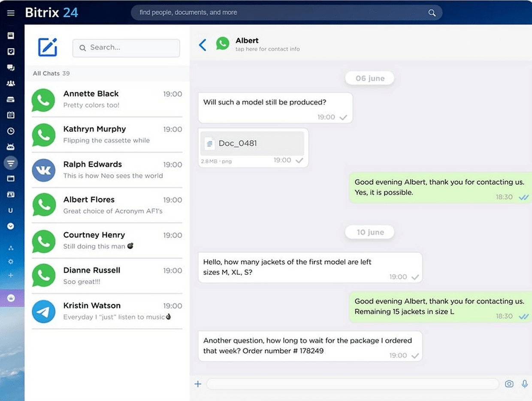
Task: Click the camera icon in message bar
Action: (509, 384)
